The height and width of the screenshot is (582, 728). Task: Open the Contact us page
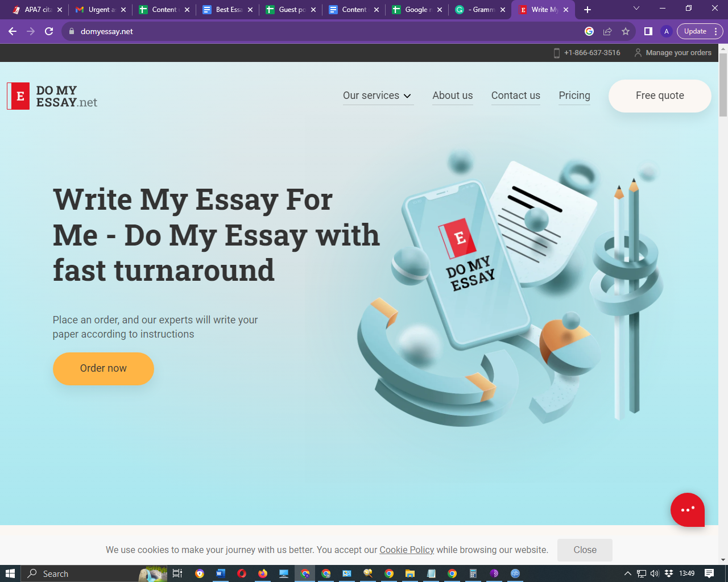(x=516, y=95)
